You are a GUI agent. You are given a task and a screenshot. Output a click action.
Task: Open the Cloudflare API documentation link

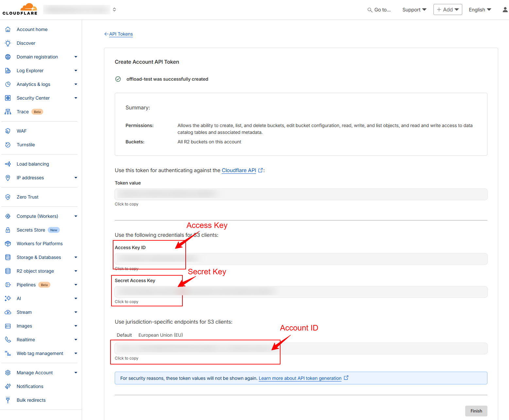tap(239, 170)
